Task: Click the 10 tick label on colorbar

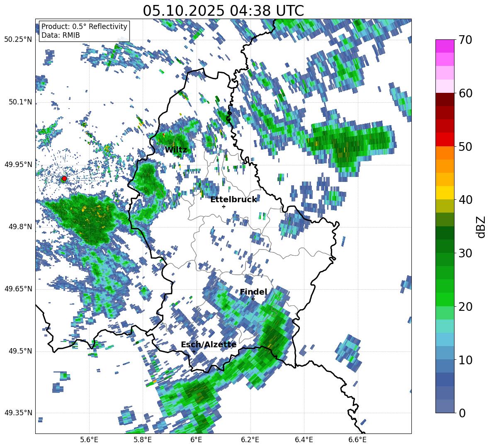Action: pyautogui.click(x=465, y=360)
